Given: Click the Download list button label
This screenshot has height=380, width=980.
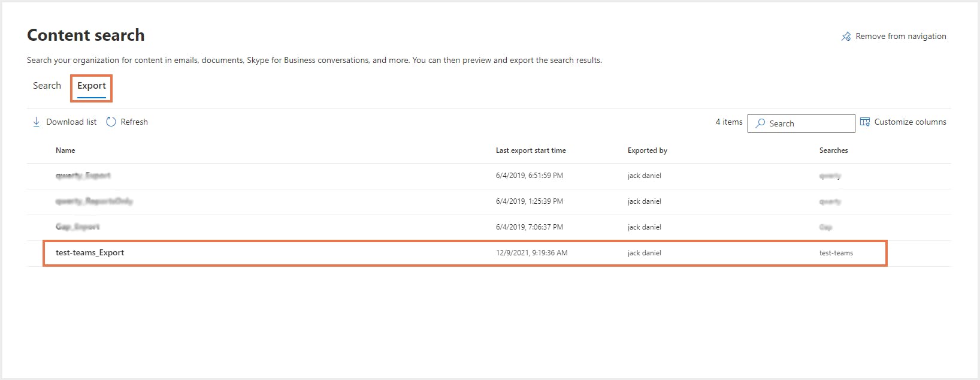Looking at the screenshot, I should coord(71,122).
